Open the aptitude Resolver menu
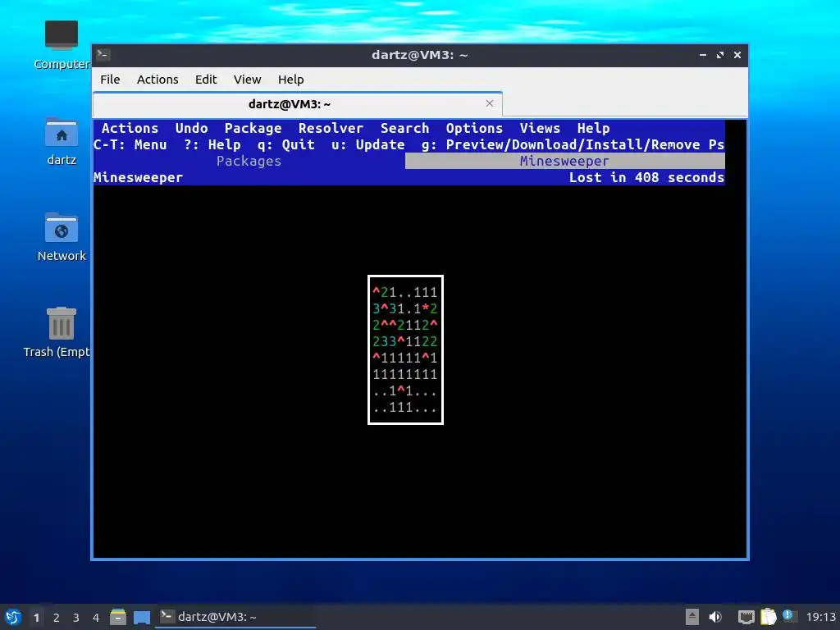Screen dimensions: 840x630 coord(331,129)
